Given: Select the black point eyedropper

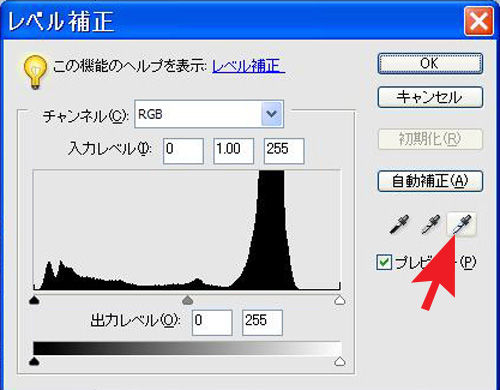Looking at the screenshot, I should point(399,224).
